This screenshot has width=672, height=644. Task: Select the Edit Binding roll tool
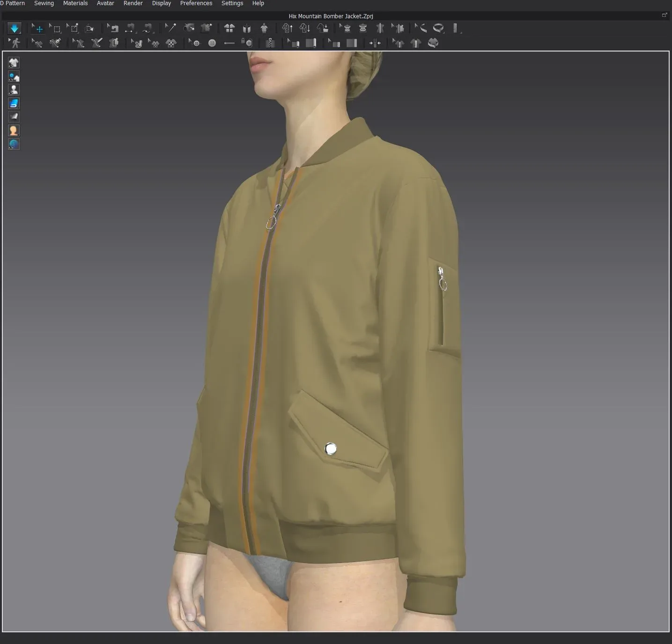click(x=293, y=44)
